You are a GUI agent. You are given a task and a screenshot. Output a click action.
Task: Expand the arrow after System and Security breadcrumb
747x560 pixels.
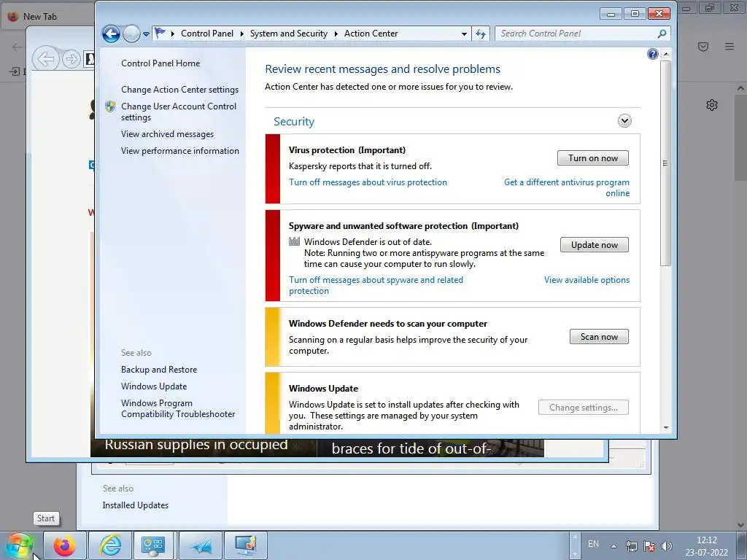click(336, 34)
